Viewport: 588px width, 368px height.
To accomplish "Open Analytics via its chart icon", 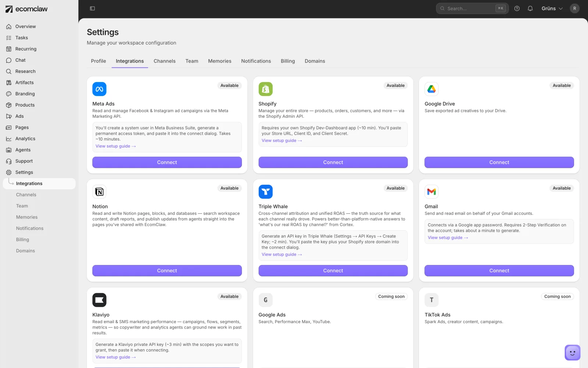I will pos(9,139).
